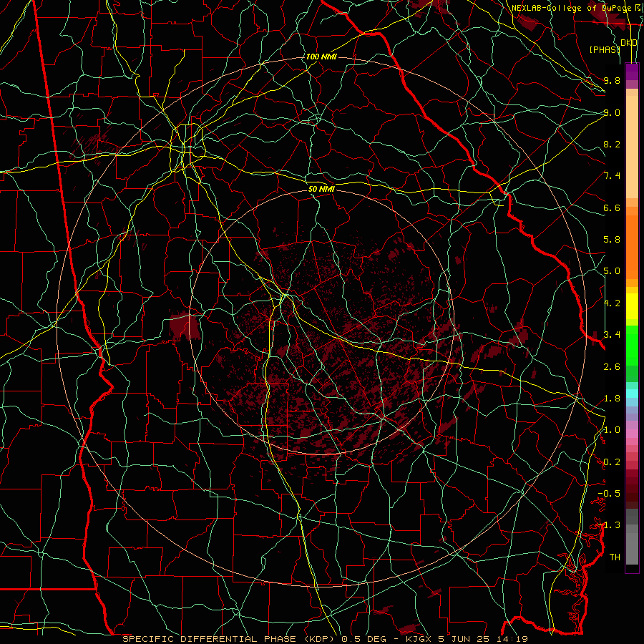The height and width of the screenshot is (644, 644).
Task: Click the "100 NMI" range ring label
Action: pos(321,57)
